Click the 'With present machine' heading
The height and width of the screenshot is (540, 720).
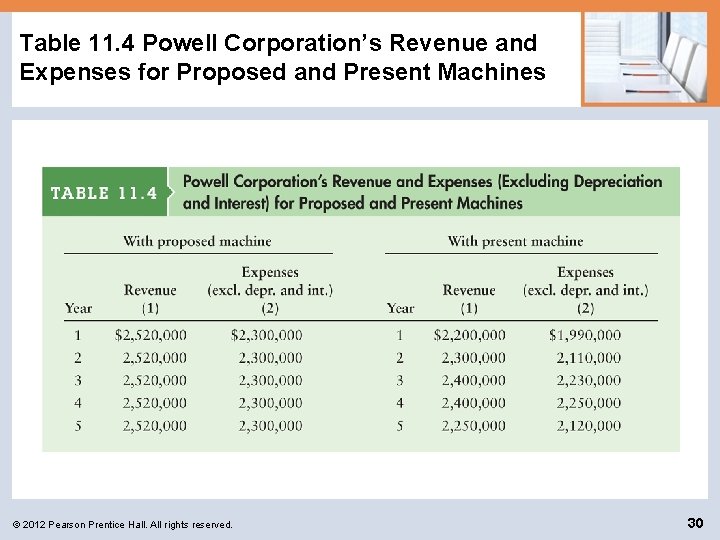click(516, 241)
